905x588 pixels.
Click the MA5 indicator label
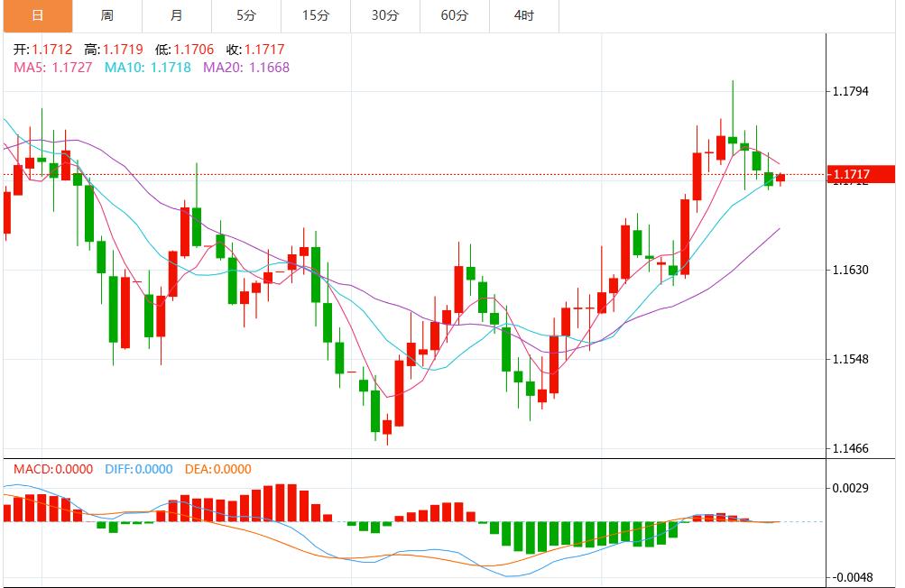pyautogui.click(x=51, y=67)
